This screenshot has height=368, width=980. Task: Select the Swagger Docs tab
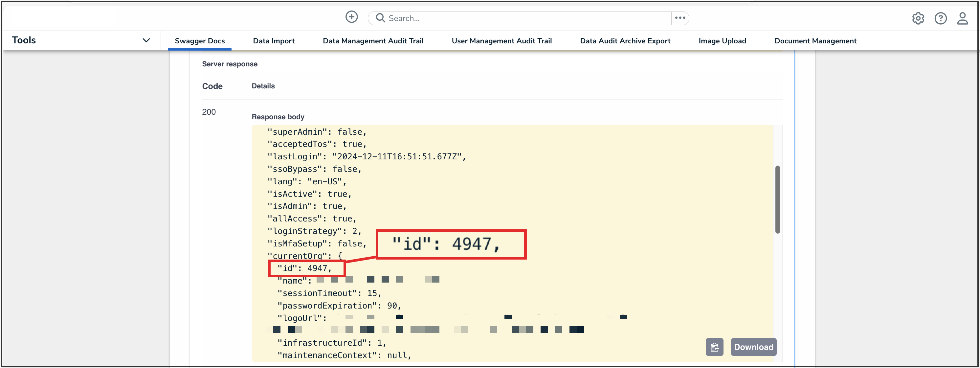200,41
